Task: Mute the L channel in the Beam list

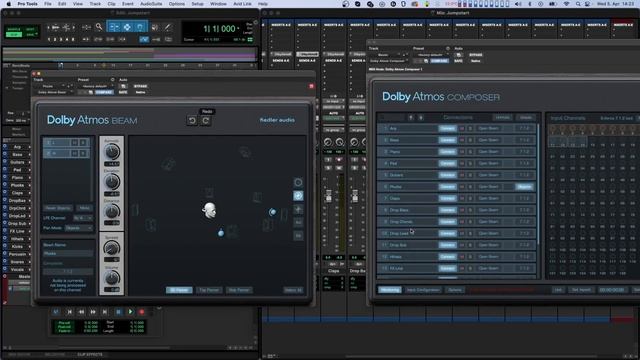Action: tap(75, 142)
